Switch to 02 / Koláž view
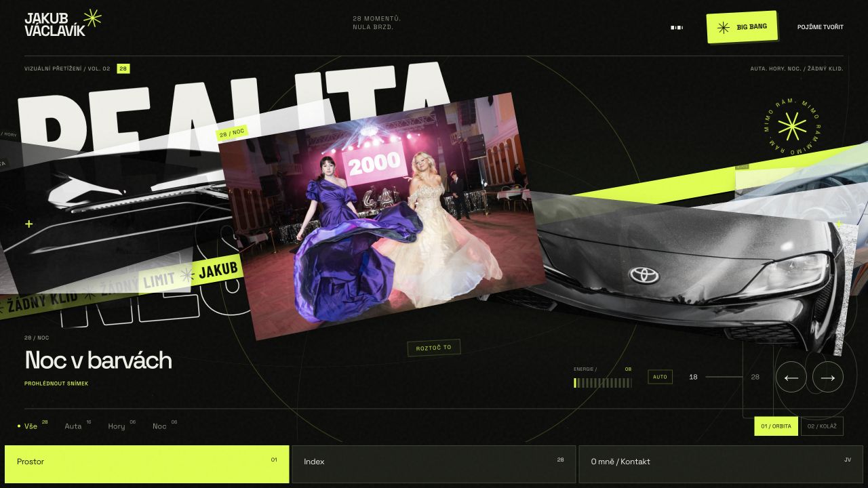Screen dimensions: 868x488 click(822, 426)
